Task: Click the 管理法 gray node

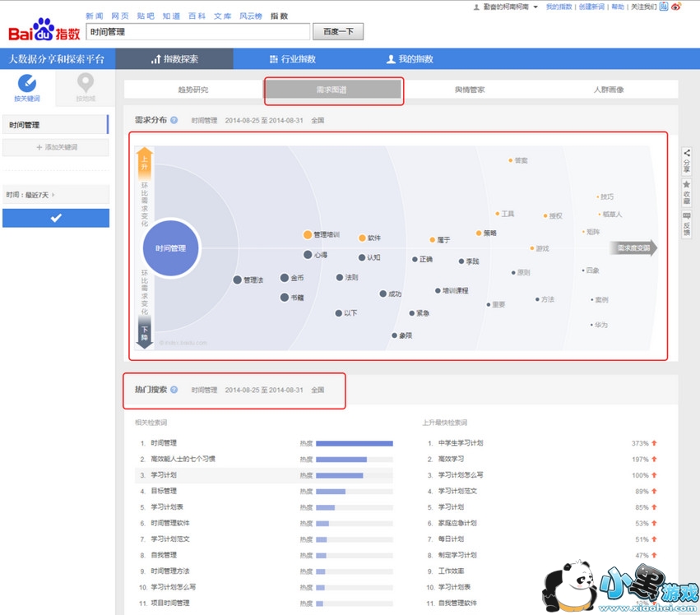Action: (x=238, y=280)
